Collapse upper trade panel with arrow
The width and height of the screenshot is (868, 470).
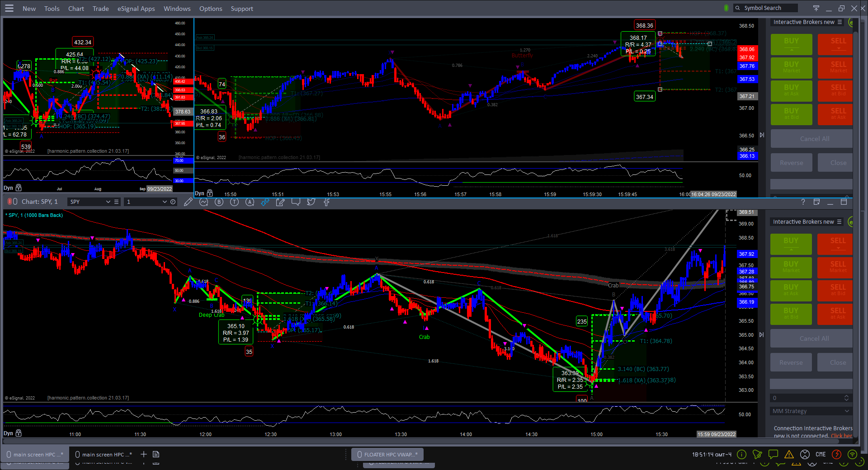(x=762, y=135)
